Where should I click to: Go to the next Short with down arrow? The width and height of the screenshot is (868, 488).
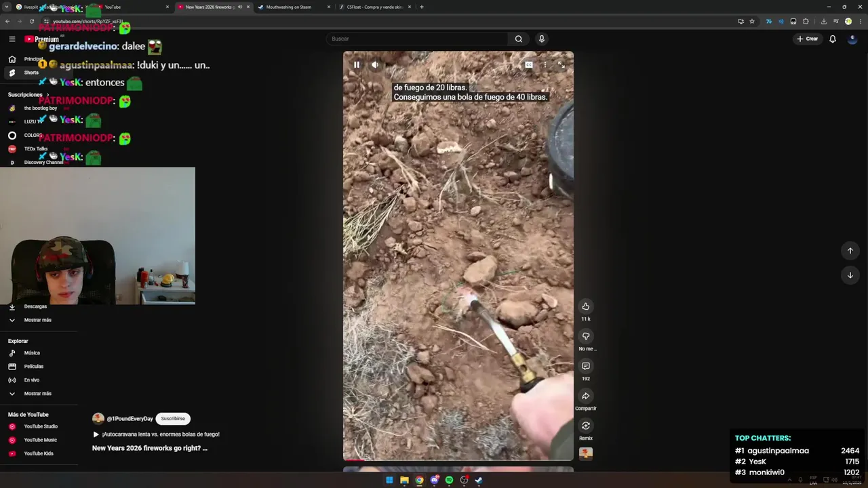pyautogui.click(x=850, y=275)
